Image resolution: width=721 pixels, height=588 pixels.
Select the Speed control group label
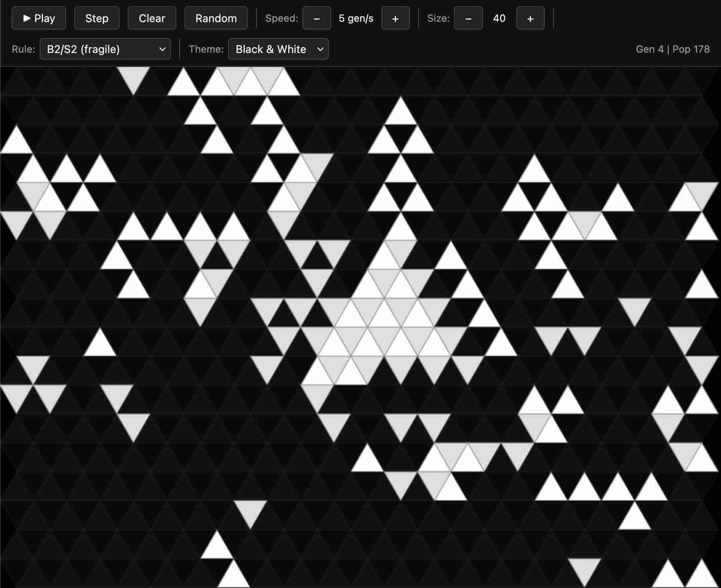(x=281, y=18)
